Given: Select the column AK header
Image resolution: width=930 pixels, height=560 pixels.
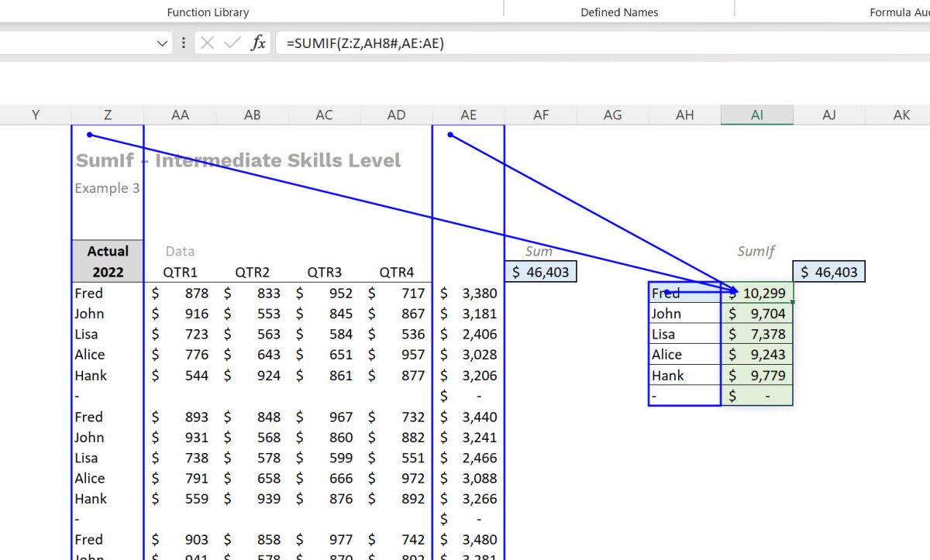Looking at the screenshot, I should pyautogui.click(x=901, y=115).
